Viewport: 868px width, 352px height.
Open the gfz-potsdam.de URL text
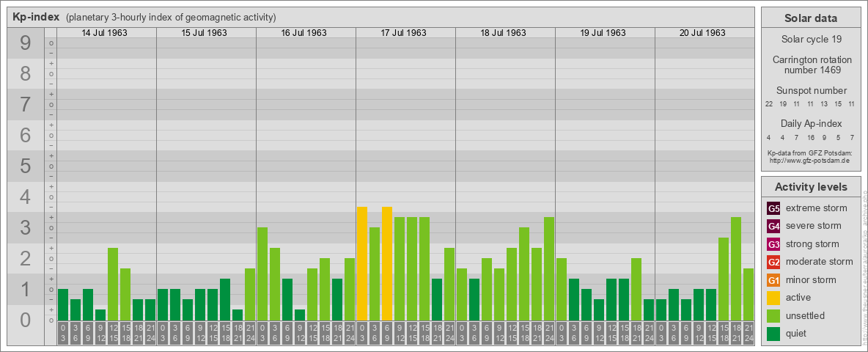click(x=810, y=160)
